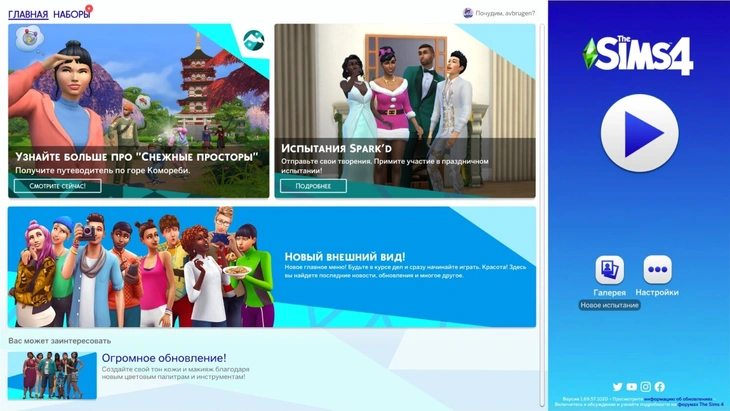Screen dimensions: 730x411
Task: Open Settings (Настройки) three-dots icon
Action: [657, 270]
